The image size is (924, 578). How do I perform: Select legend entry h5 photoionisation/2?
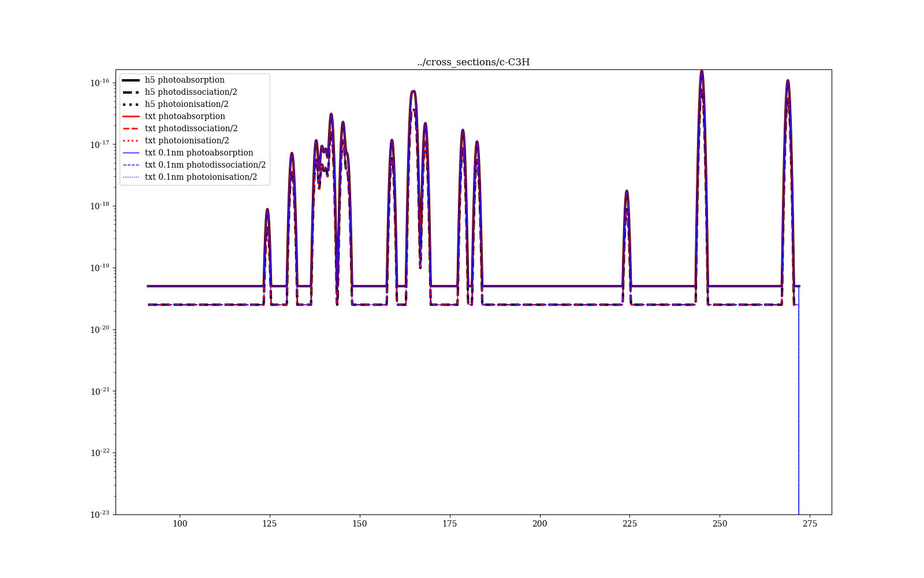tap(175, 104)
